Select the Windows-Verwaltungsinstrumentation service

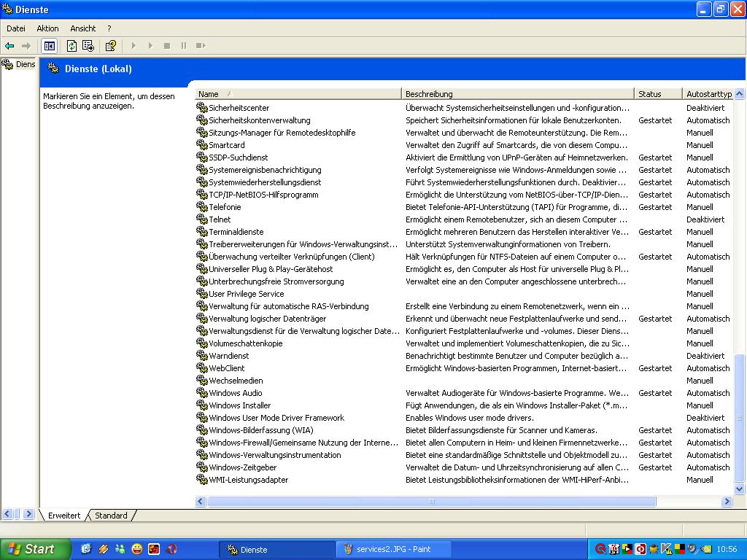(463, 455)
